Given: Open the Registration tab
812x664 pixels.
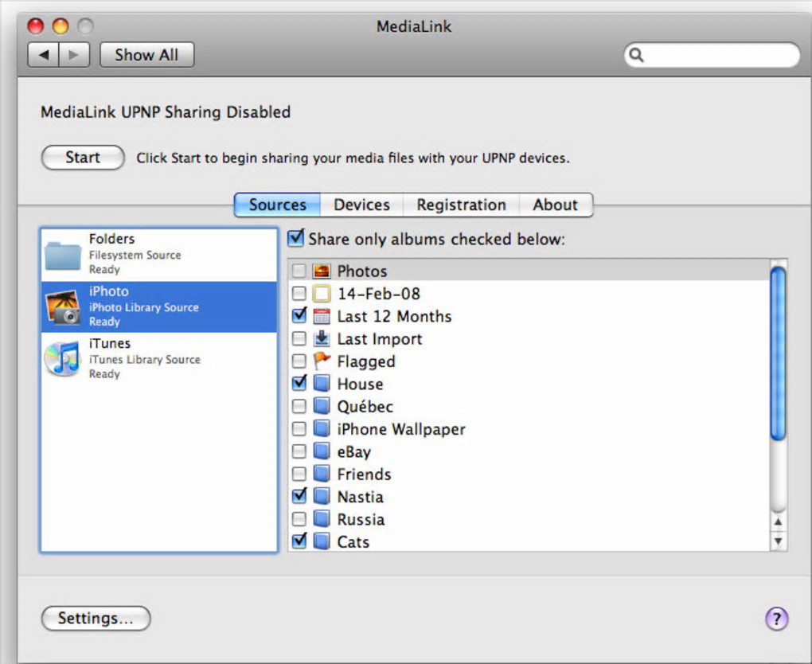Looking at the screenshot, I should pyautogui.click(x=461, y=205).
